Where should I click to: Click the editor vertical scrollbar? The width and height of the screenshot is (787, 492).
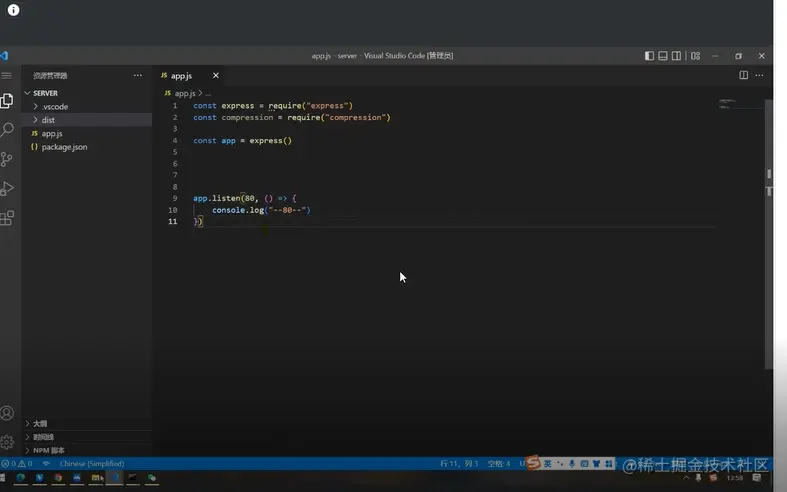768,233
